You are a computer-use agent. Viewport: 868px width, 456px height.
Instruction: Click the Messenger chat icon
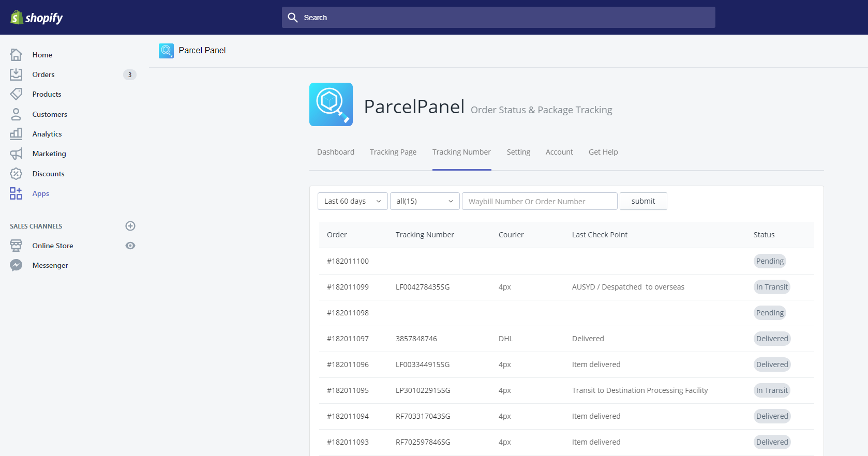(16, 265)
